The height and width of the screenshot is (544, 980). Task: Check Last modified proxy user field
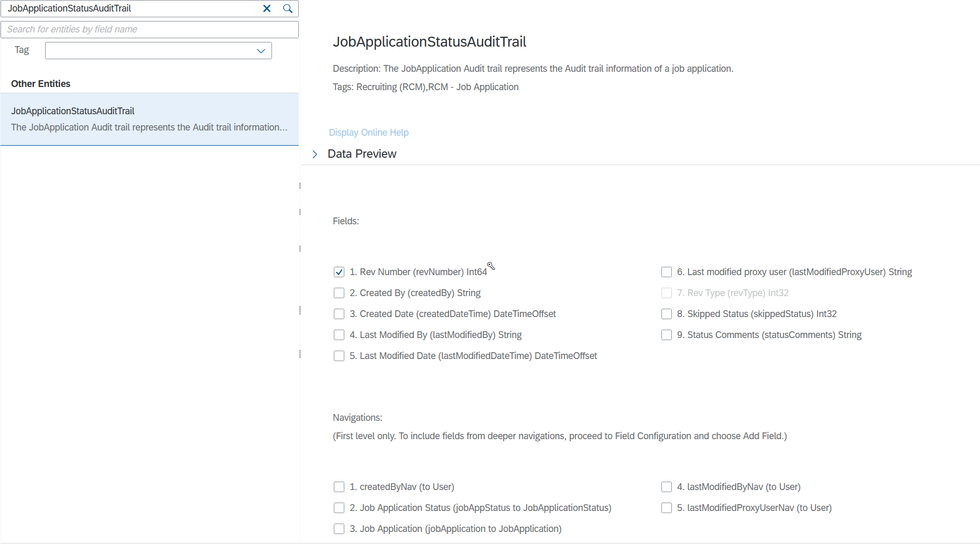pos(667,272)
